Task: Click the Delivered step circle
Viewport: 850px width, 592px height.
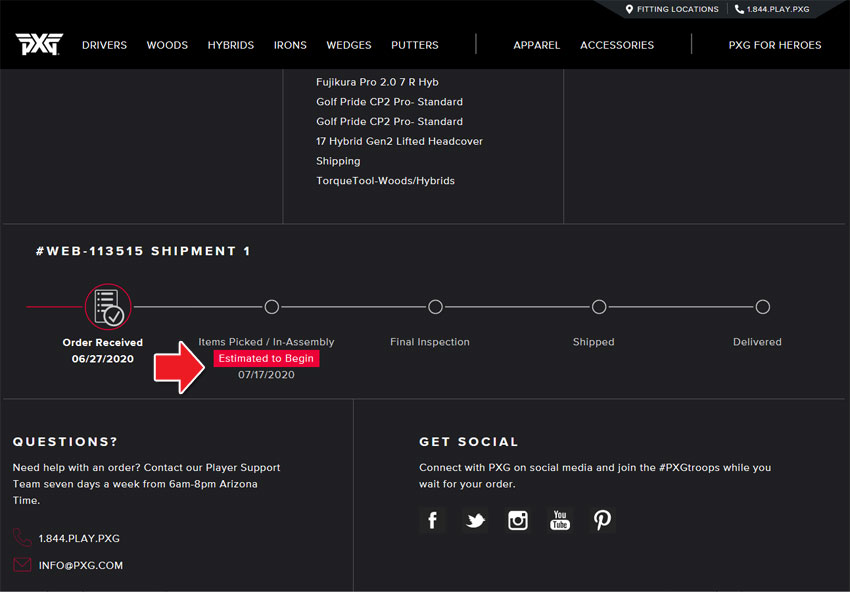Action: click(x=763, y=307)
